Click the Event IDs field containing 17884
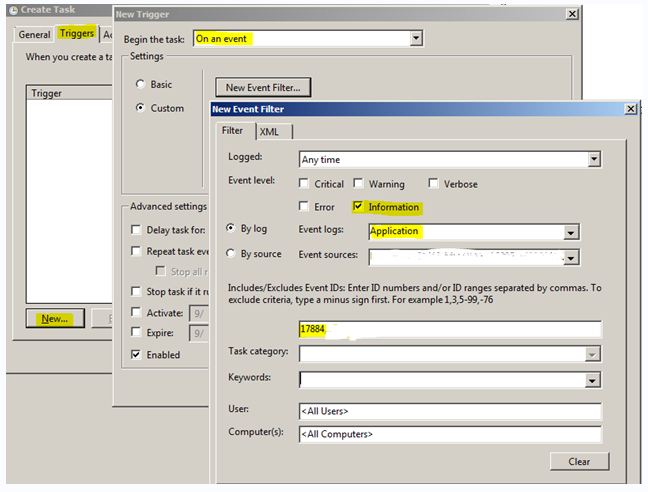648x492 pixels. pos(450,329)
